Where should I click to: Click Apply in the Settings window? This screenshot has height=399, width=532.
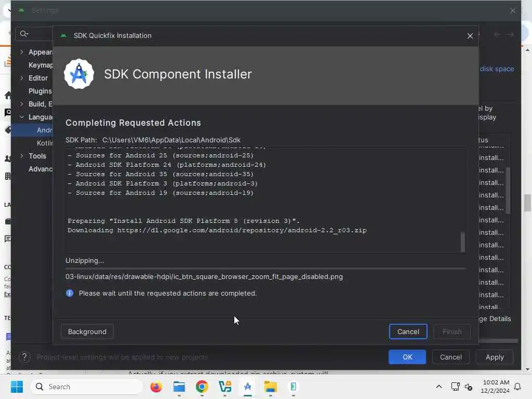coord(495,357)
